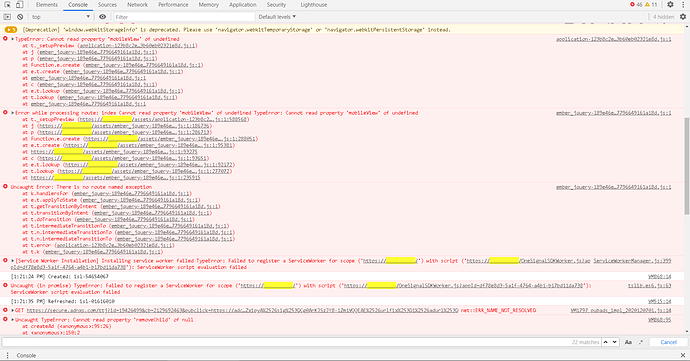Select the Console tab in the bottom drawer
Image resolution: width=690 pixels, height=361 pixels.
[x=26, y=355]
